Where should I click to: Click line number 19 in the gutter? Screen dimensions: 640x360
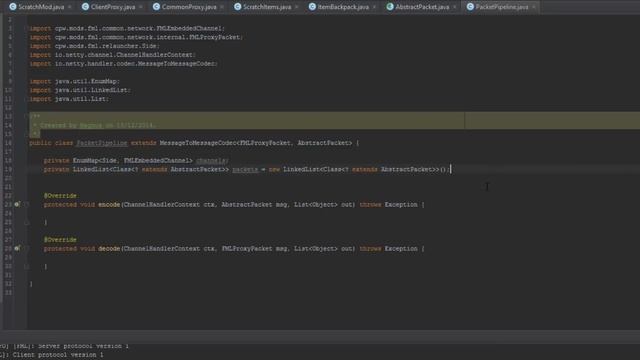pyautogui.click(x=9, y=169)
